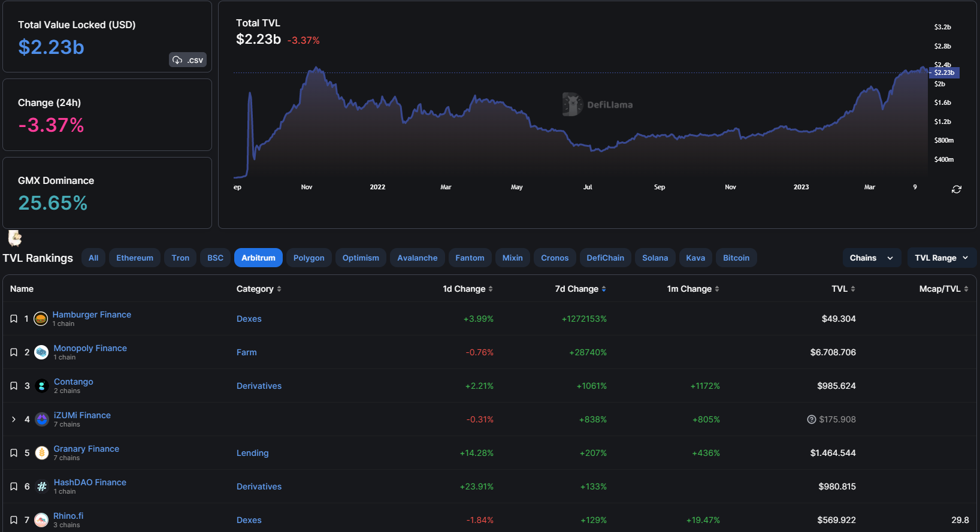Open the Lending category link
980x532 pixels.
pyautogui.click(x=253, y=453)
